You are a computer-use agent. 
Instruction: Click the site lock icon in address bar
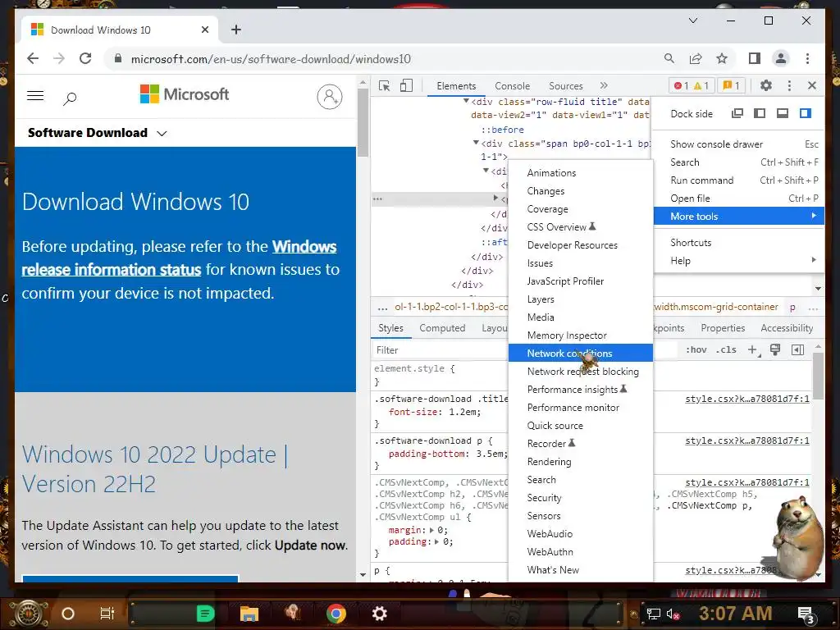pos(118,58)
